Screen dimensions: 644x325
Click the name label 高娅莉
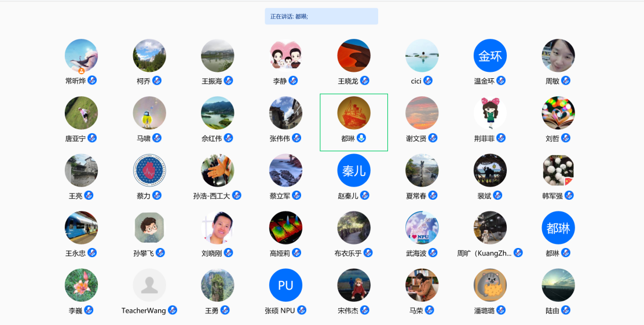(x=280, y=253)
